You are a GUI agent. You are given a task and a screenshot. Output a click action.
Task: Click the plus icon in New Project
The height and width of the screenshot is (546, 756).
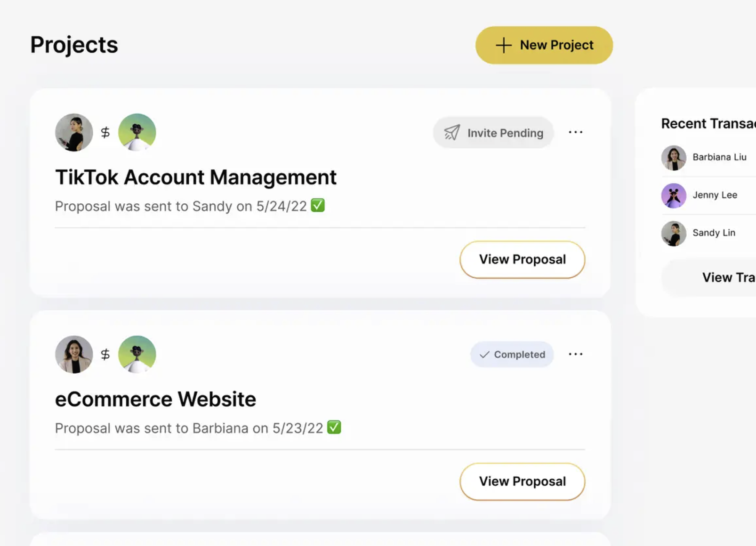(503, 45)
